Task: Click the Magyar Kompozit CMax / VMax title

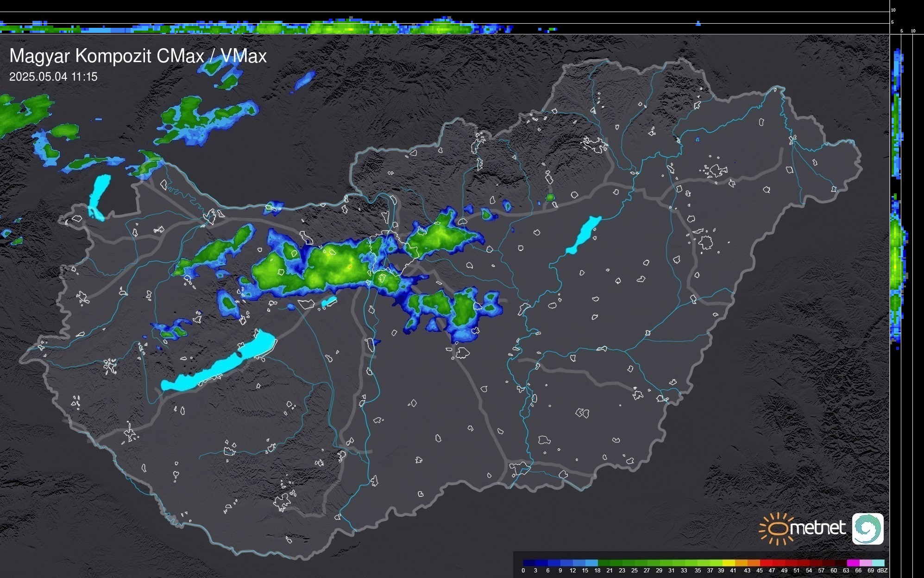Action: click(138, 56)
